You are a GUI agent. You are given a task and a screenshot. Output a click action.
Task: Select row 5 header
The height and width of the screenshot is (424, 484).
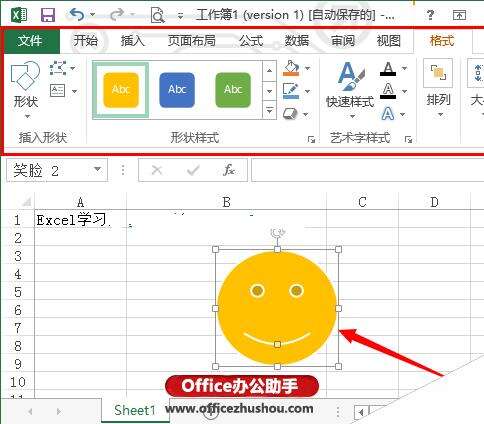pyautogui.click(x=18, y=292)
